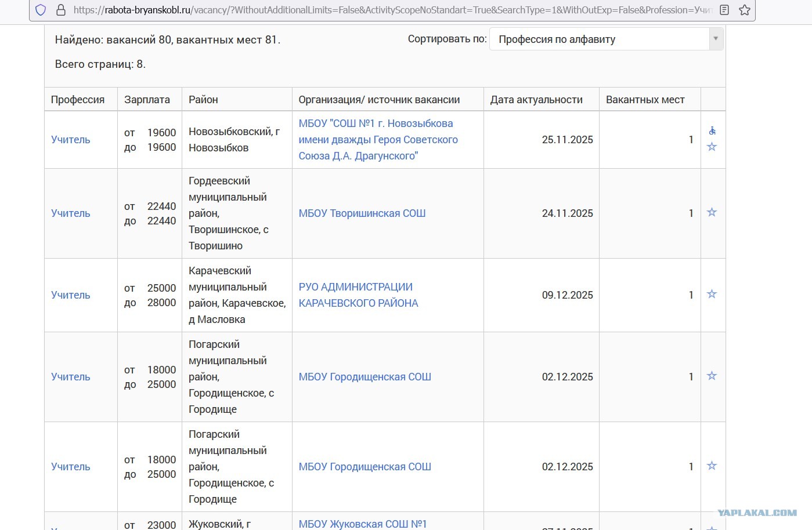Click the Карачевский муниципальный район district cell
This screenshot has height=530, width=812.
[x=237, y=295]
